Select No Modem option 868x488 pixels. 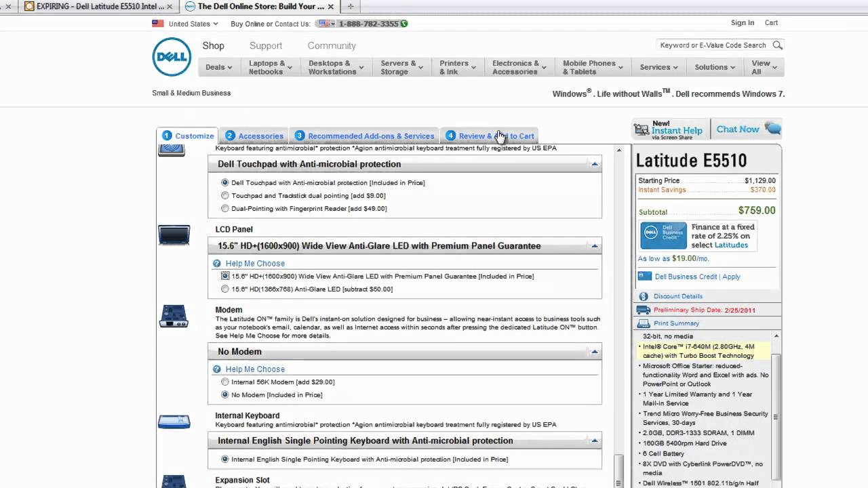coord(225,394)
